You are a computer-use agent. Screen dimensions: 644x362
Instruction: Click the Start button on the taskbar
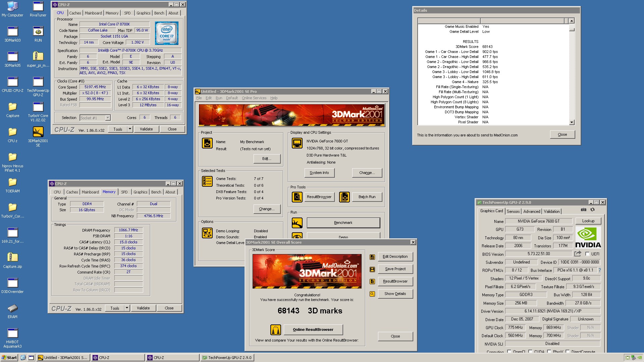[x=9, y=358]
